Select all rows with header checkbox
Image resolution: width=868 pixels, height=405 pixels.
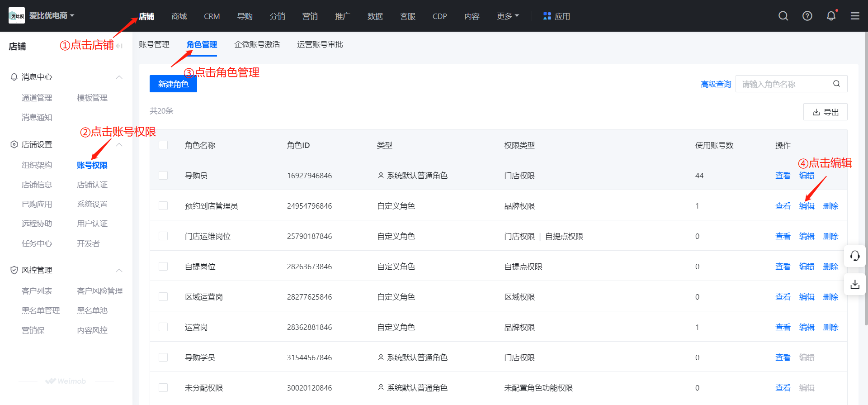tap(163, 145)
